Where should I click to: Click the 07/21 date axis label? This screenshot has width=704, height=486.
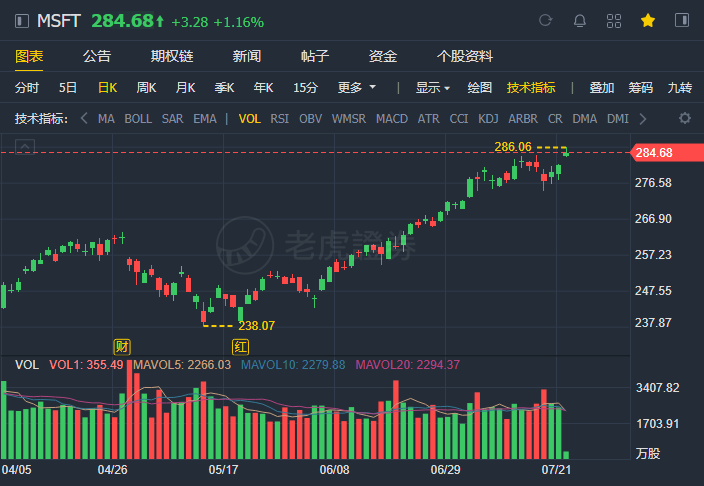(556, 470)
